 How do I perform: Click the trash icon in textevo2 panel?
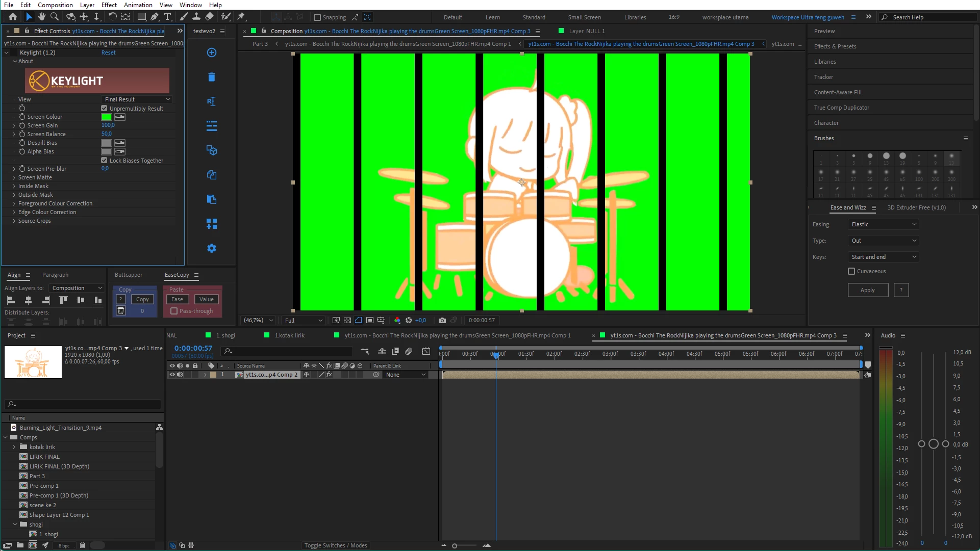tap(212, 77)
